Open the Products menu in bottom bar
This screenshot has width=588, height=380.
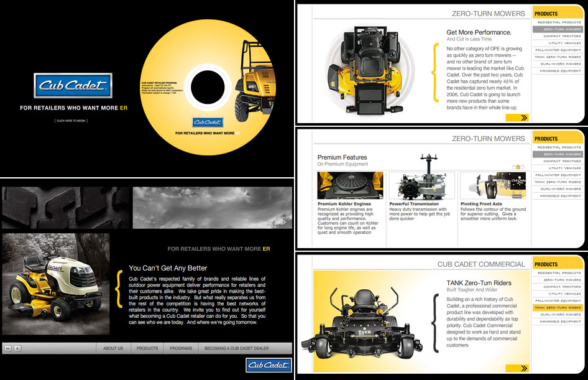pyautogui.click(x=147, y=348)
